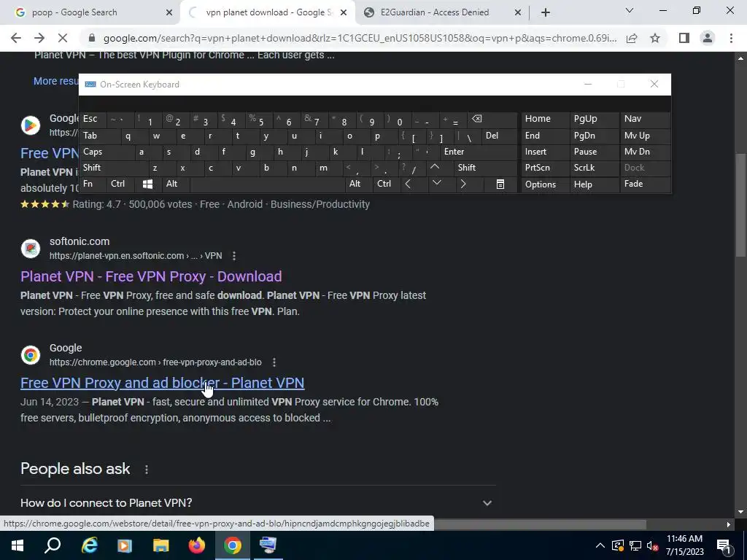Close the E2Guardian Access Denied tab
Screen dimensions: 747x560
518,12
